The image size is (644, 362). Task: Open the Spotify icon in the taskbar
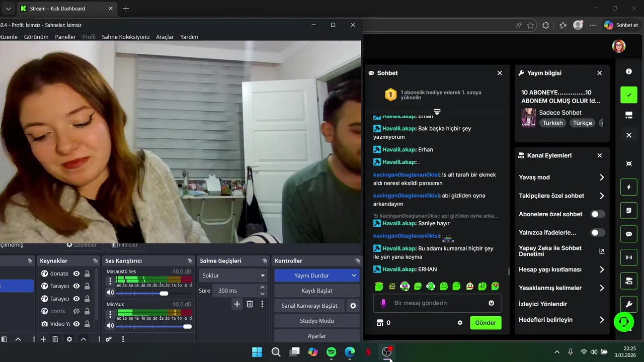tap(331, 352)
